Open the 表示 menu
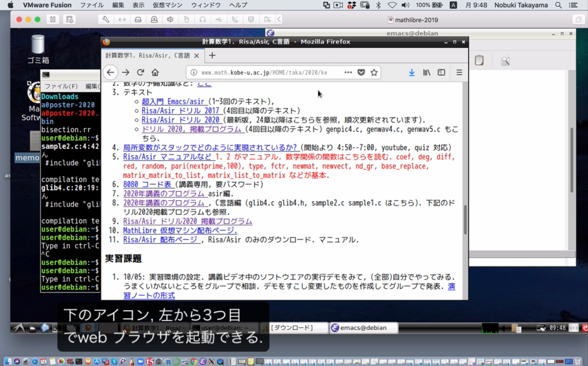The image size is (588, 366). click(138, 5)
